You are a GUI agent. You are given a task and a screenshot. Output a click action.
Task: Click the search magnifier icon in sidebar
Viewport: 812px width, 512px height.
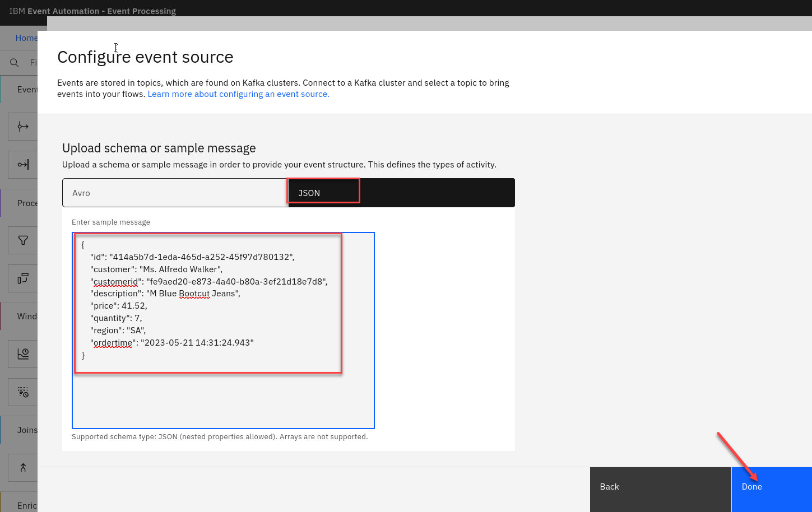coord(15,63)
